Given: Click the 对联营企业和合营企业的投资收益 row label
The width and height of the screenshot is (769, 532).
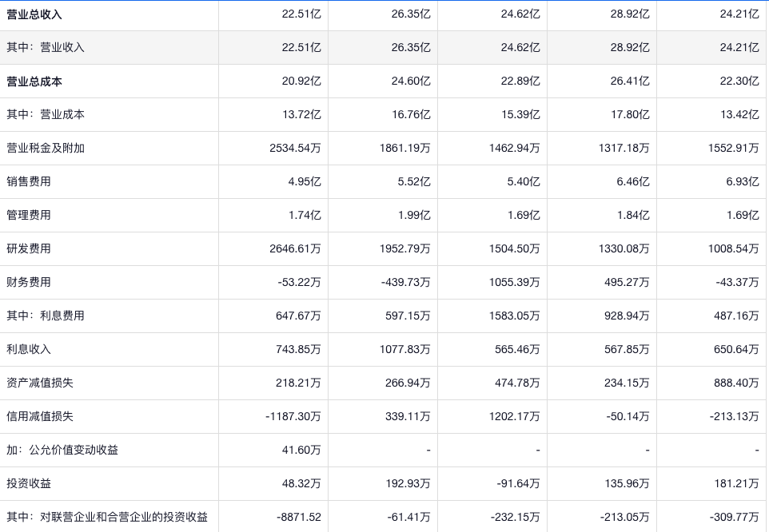Looking at the screenshot, I should [x=107, y=518].
